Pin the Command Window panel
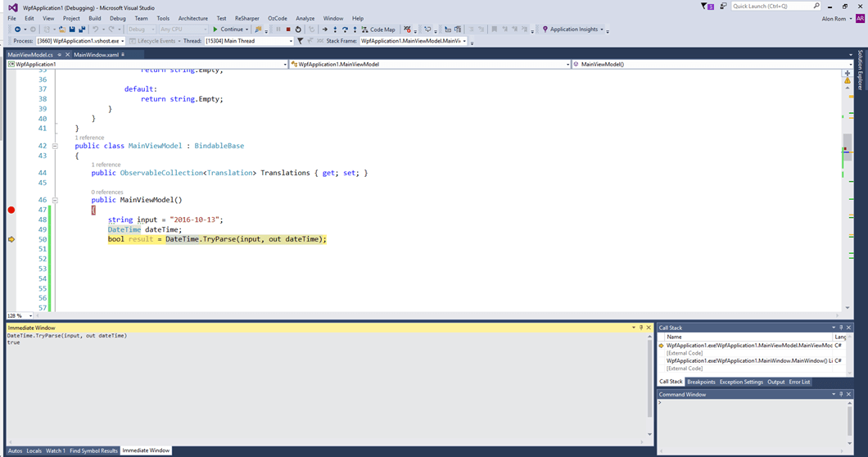This screenshot has height=457, width=868. click(x=841, y=395)
